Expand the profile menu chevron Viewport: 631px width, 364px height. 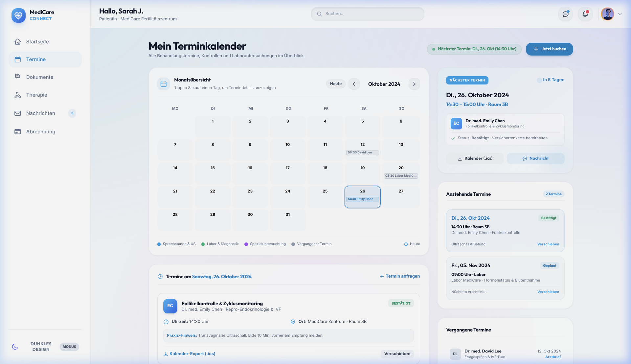click(x=620, y=14)
